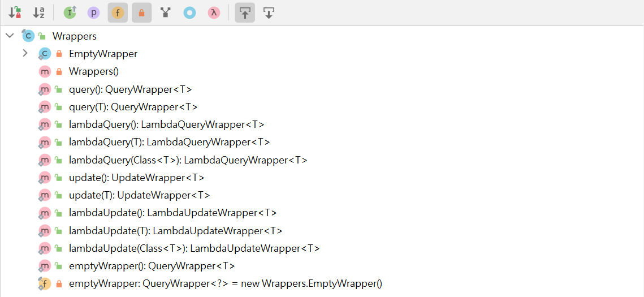644x297 pixels.
Task: Select emptyWrapper field with new Wrappers.EmptyWrapper()
Action: pyautogui.click(x=226, y=283)
